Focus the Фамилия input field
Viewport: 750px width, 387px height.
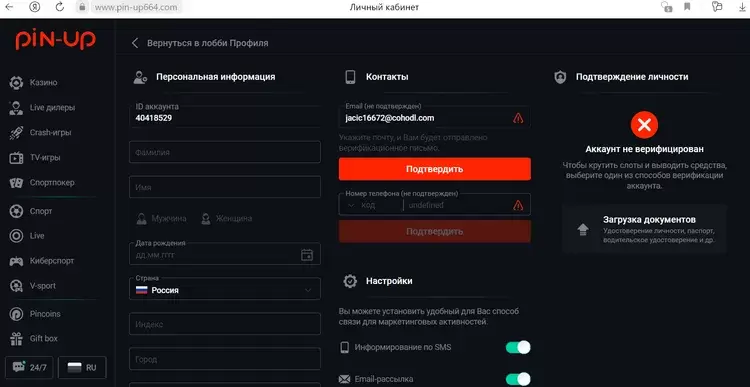[x=225, y=152]
